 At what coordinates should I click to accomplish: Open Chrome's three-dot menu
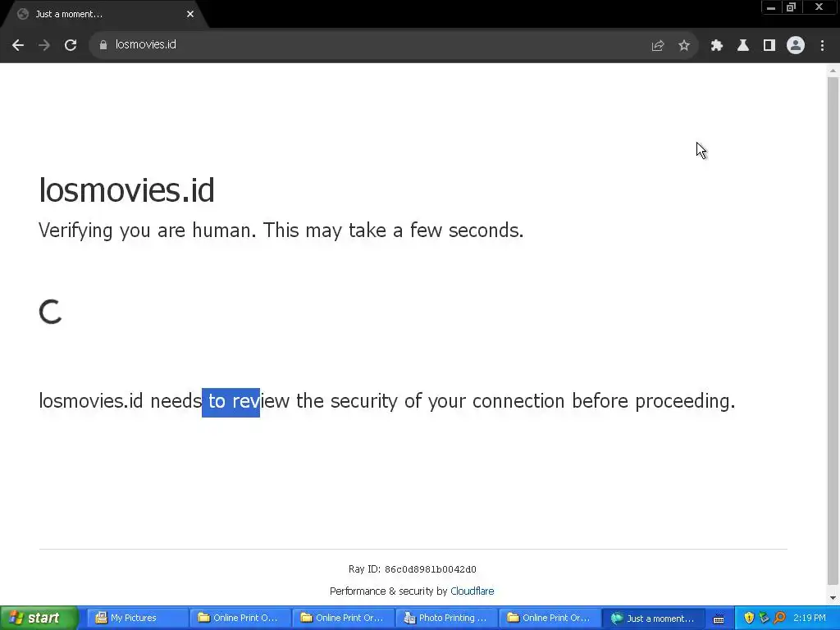[822, 46]
